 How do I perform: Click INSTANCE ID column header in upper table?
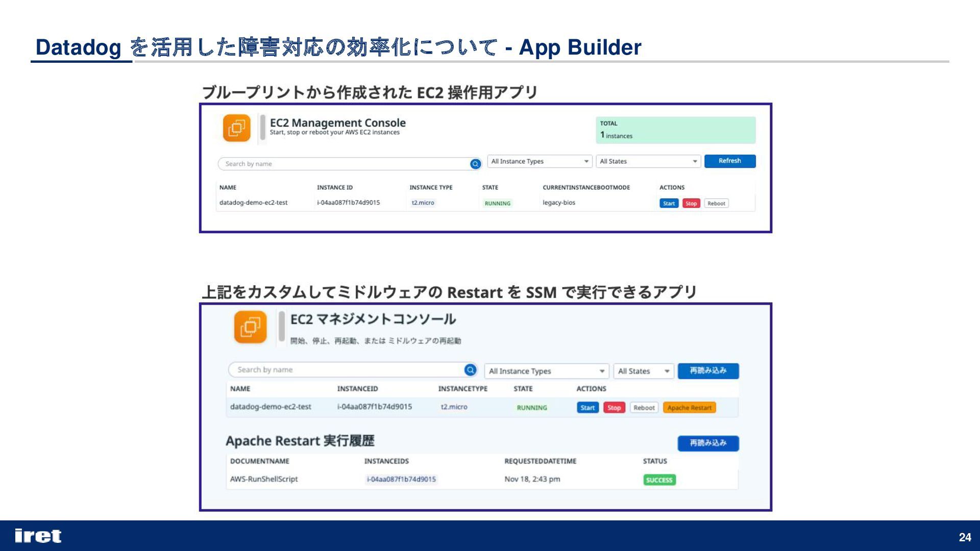334,187
